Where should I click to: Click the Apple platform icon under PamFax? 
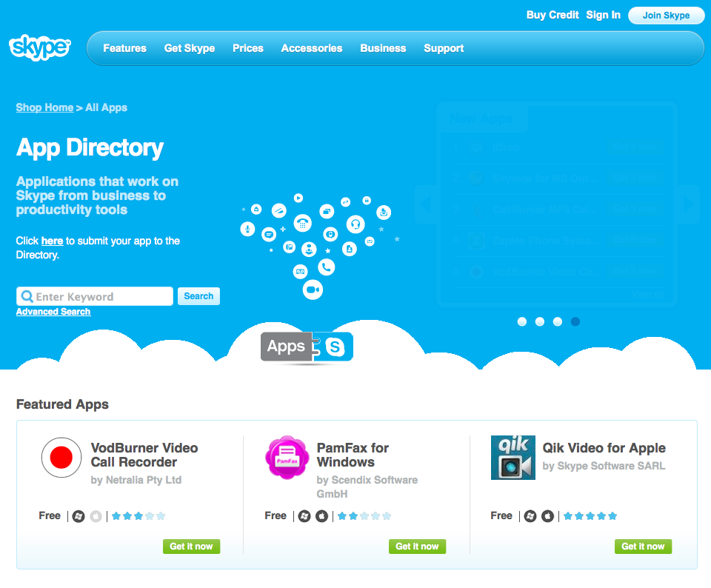coord(321,516)
